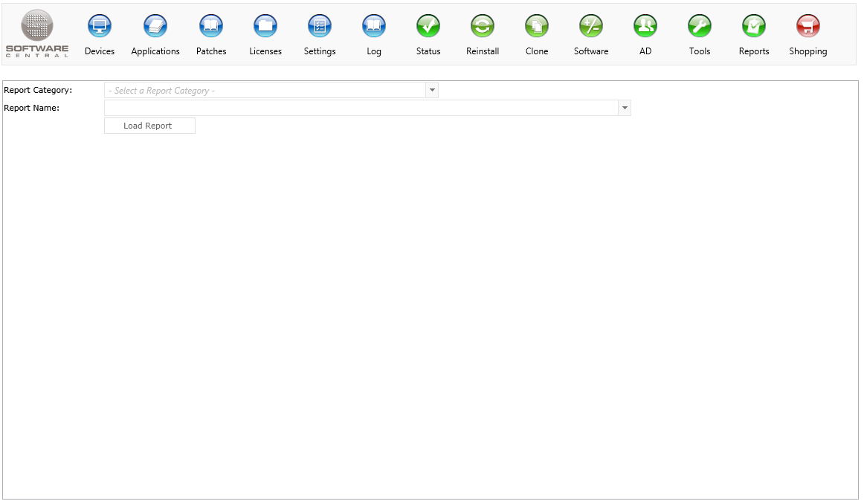View the Log icon
864x504 pixels.
(374, 27)
